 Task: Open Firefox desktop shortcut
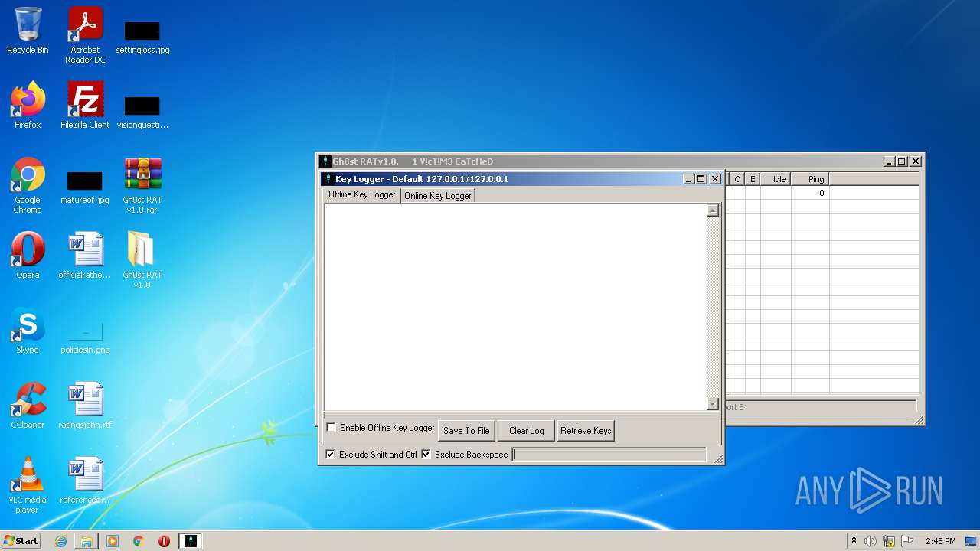[x=28, y=106]
